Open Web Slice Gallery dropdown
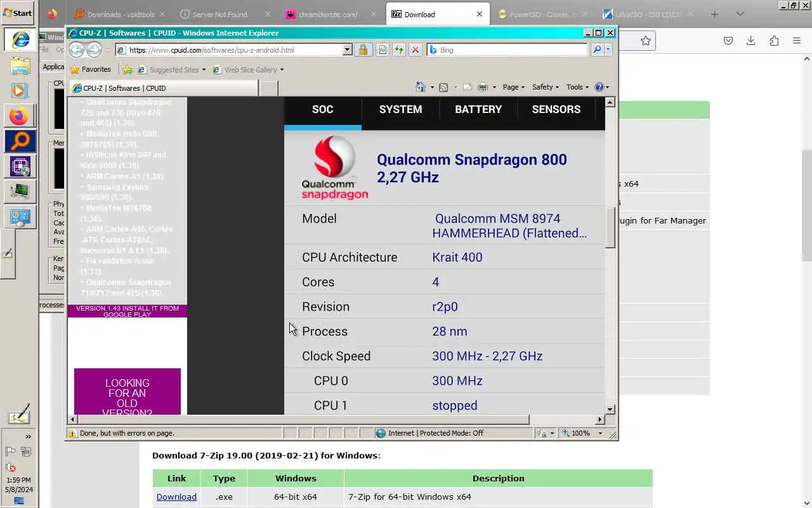Image resolution: width=812 pixels, height=508 pixels. tap(248, 70)
